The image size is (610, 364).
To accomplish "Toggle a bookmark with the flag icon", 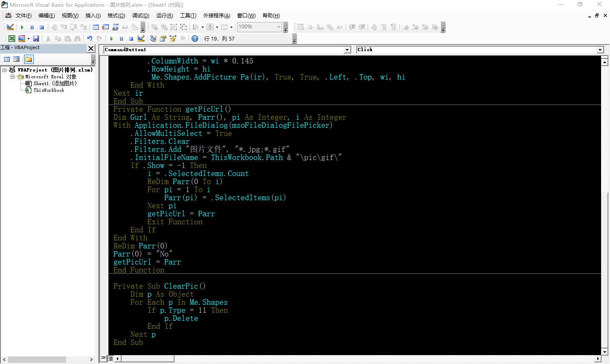I will 406,27.
